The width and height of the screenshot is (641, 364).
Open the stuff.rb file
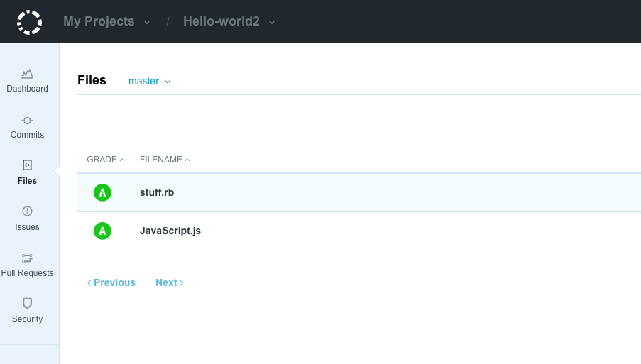[157, 192]
